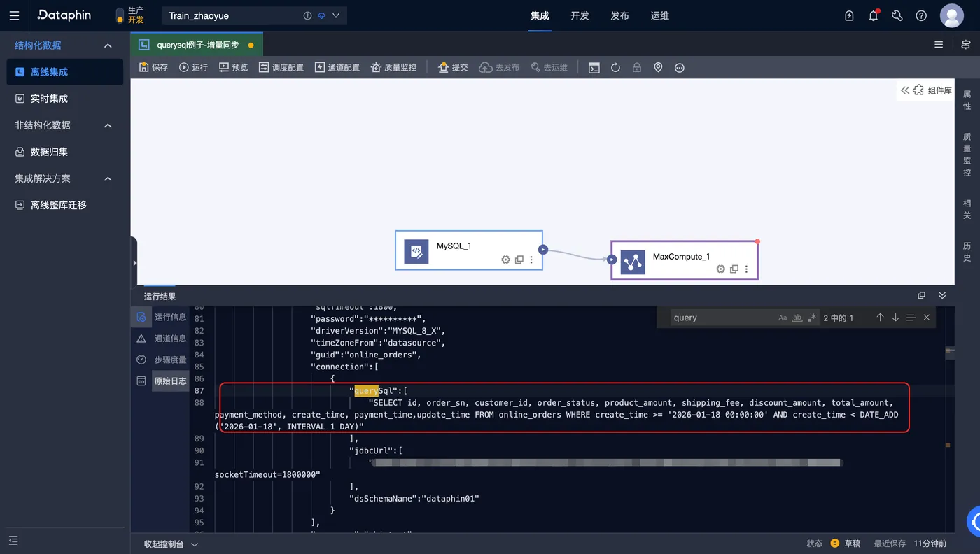
Task: Switch to 原始日志 log tab
Action: 161,381
